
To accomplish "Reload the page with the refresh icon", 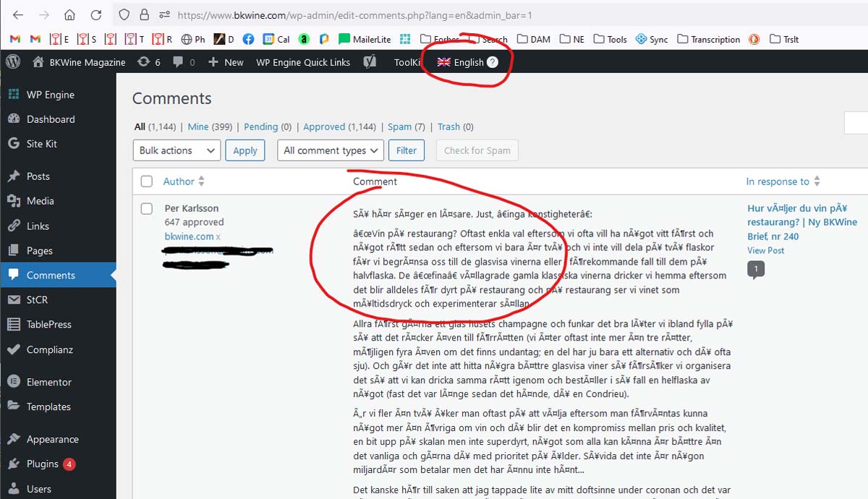I will tap(95, 14).
